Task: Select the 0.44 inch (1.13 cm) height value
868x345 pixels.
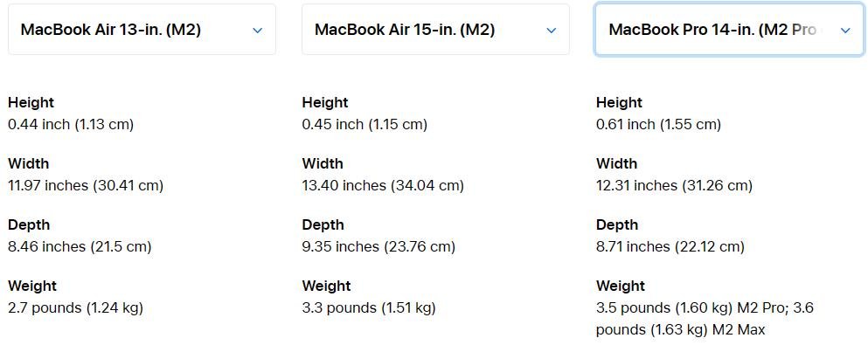Action: 71,124
